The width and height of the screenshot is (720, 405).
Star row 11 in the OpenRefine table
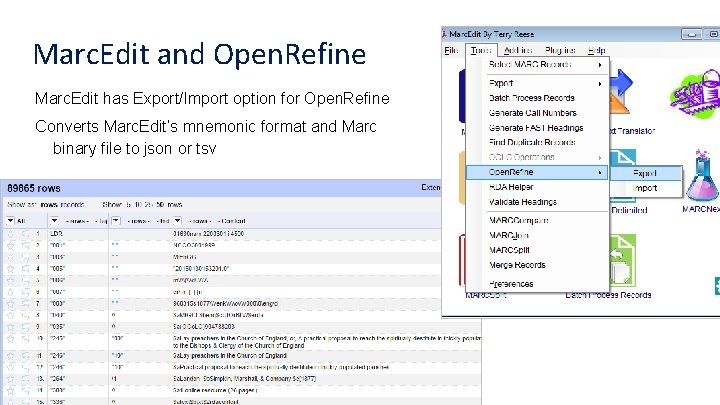point(11,355)
